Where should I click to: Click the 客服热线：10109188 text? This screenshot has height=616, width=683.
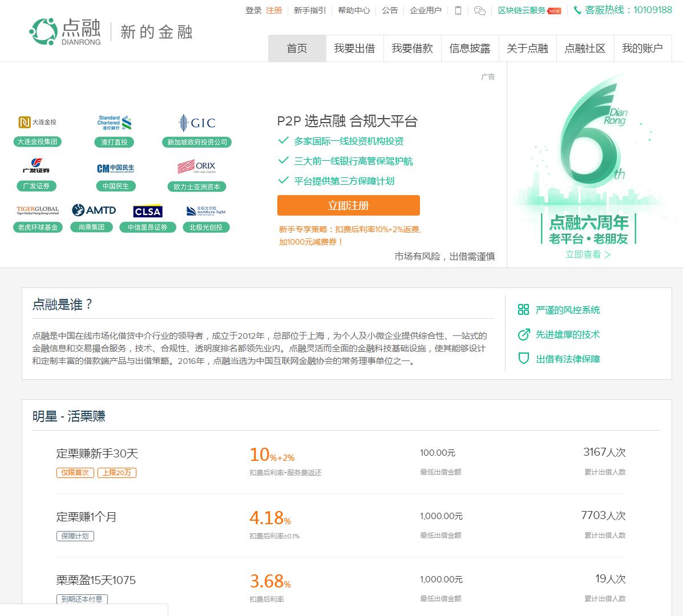tap(629, 10)
